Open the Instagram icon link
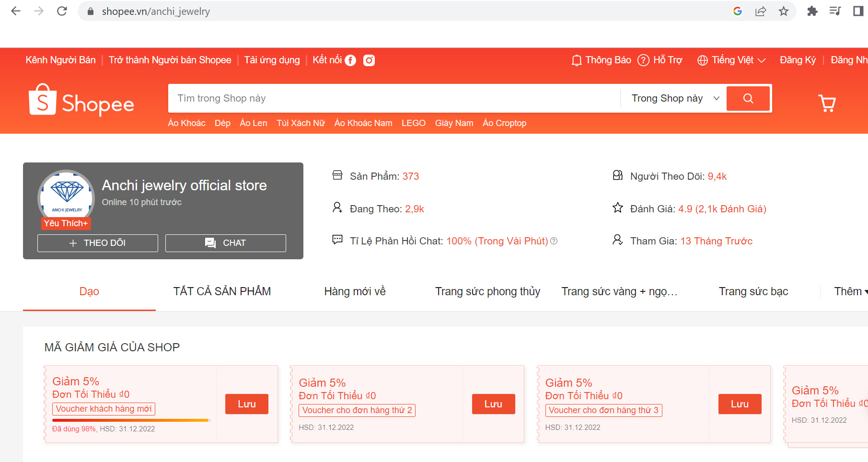Screen dimensions: 868x462 point(369,60)
